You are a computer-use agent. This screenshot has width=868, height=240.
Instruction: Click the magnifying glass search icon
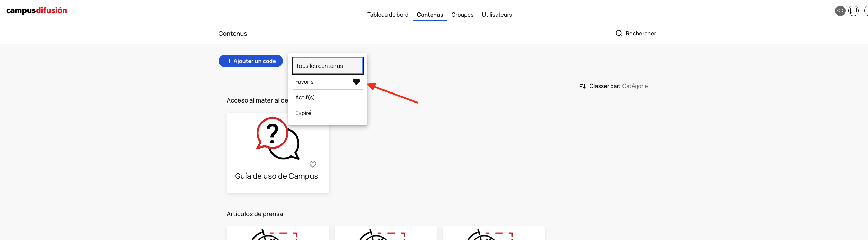(x=619, y=33)
